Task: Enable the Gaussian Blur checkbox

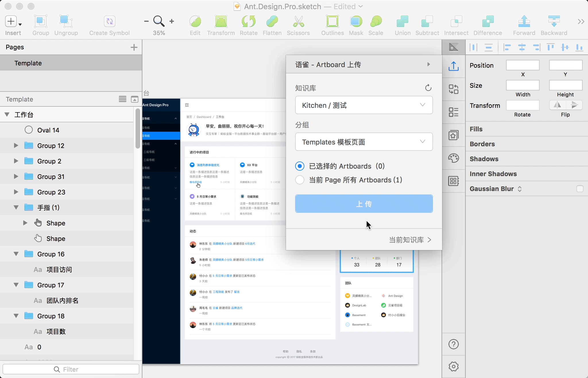Action: (x=580, y=189)
